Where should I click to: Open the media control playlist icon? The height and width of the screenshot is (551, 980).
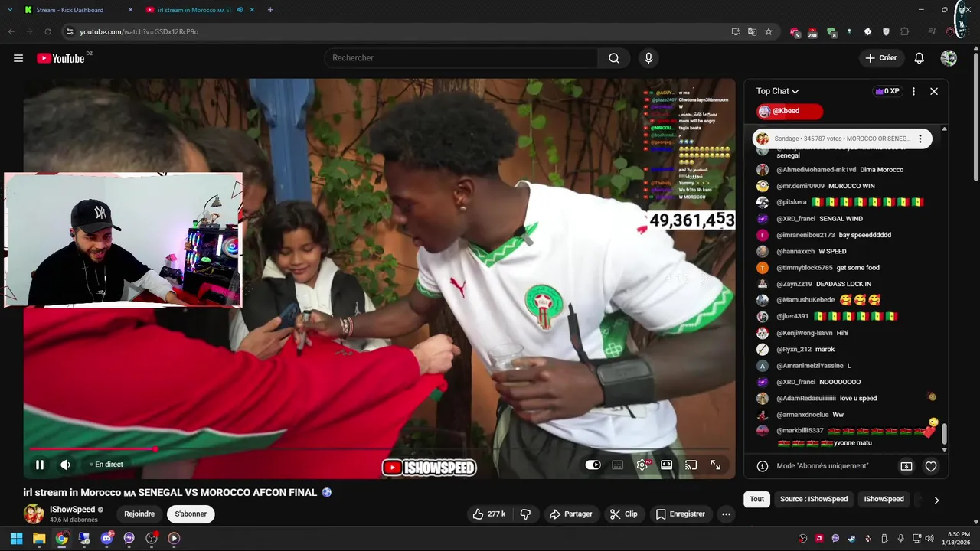(x=932, y=31)
